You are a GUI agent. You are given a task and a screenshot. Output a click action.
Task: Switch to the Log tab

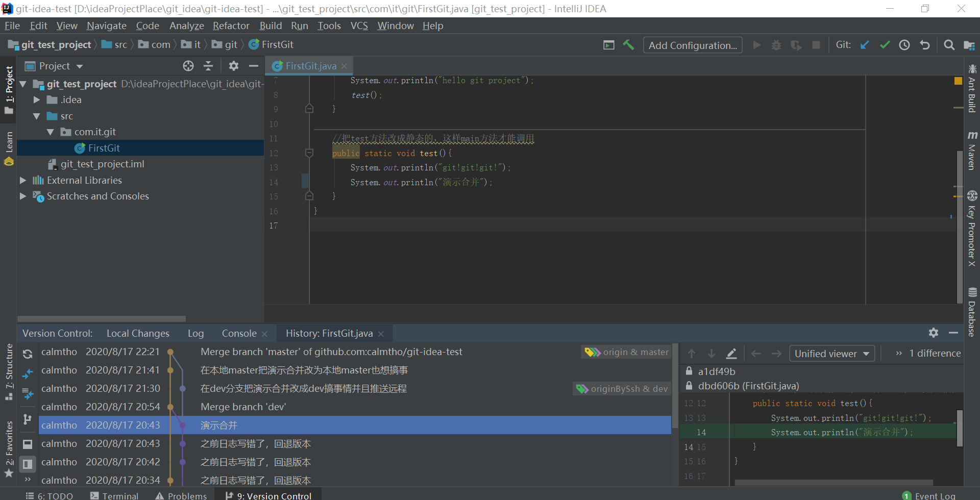pyautogui.click(x=195, y=333)
